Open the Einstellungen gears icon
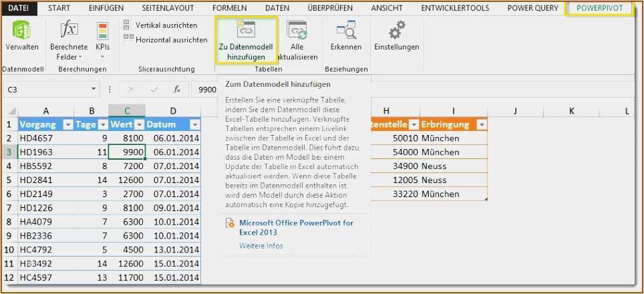This screenshot has width=644, height=294. click(x=396, y=30)
